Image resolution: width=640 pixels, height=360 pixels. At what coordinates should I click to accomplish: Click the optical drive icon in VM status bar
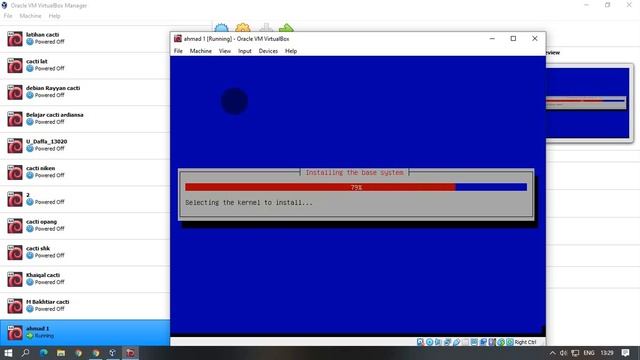pos(429,342)
